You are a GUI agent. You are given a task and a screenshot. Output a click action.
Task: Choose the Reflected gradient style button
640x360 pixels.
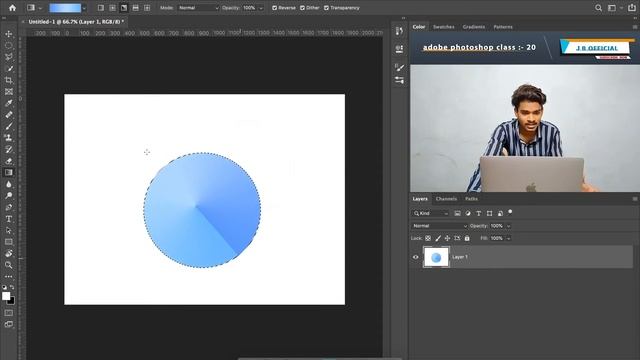(x=136, y=8)
